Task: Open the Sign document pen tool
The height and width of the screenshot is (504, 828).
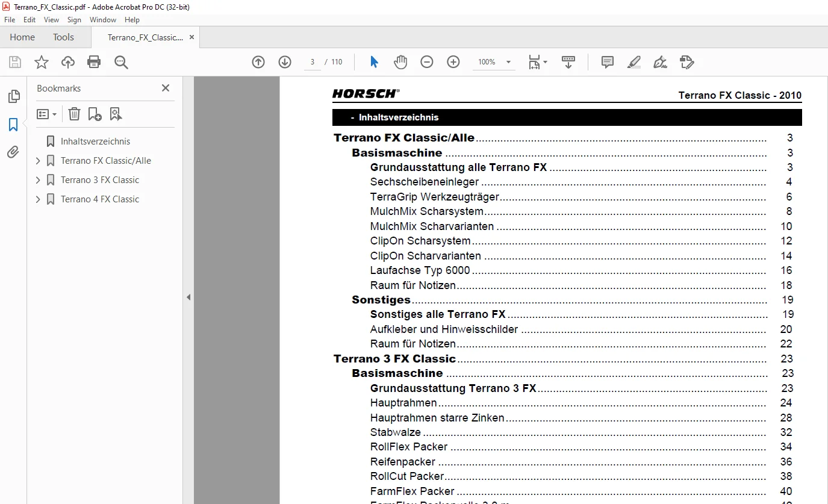Action: point(660,62)
